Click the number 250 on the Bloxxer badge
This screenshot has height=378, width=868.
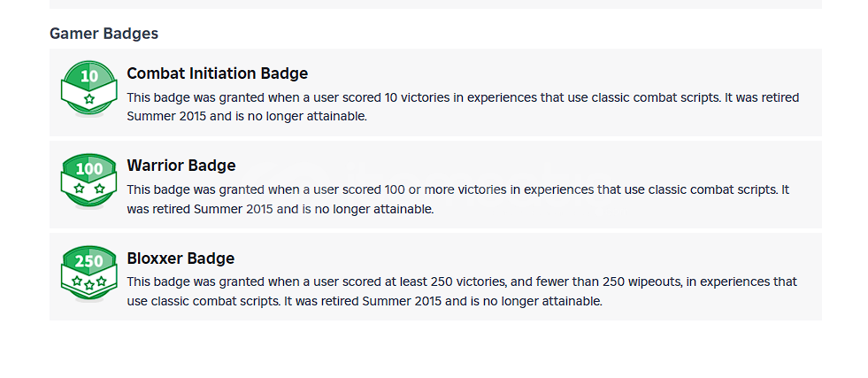point(89,261)
